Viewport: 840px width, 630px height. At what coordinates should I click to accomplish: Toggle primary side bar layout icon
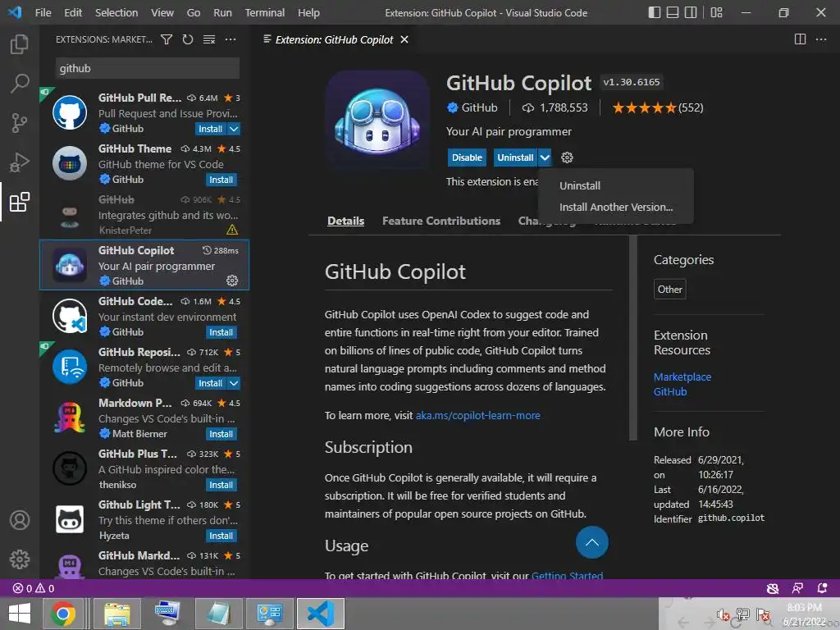(654, 12)
